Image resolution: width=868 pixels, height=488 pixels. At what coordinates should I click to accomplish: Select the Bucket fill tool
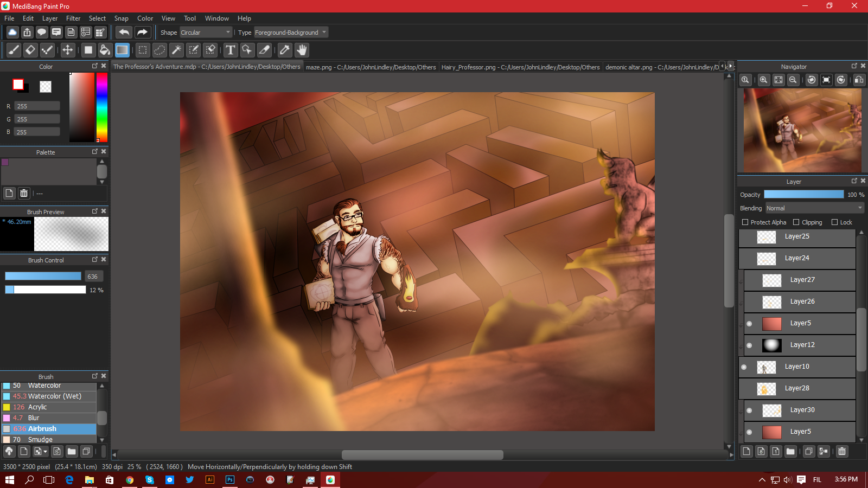[x=105, y=50]
